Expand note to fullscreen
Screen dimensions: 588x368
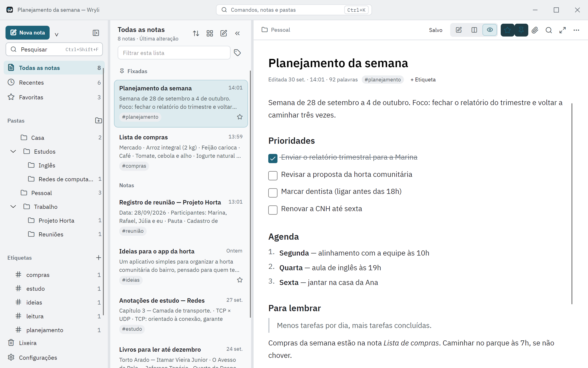563,30
